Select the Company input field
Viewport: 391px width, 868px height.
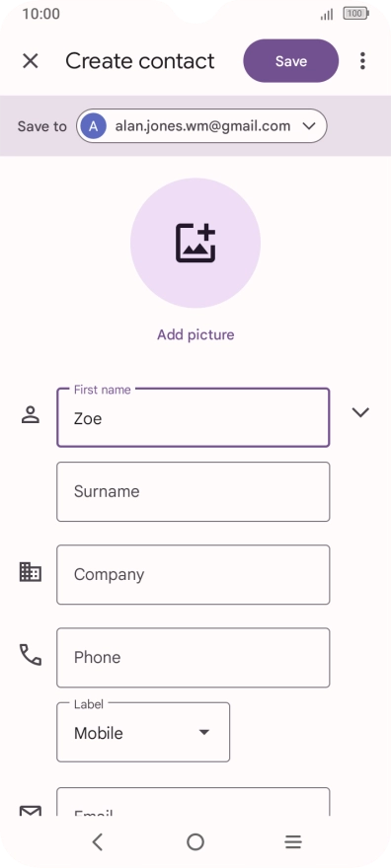pyautogui.click(x=194, y=575)
